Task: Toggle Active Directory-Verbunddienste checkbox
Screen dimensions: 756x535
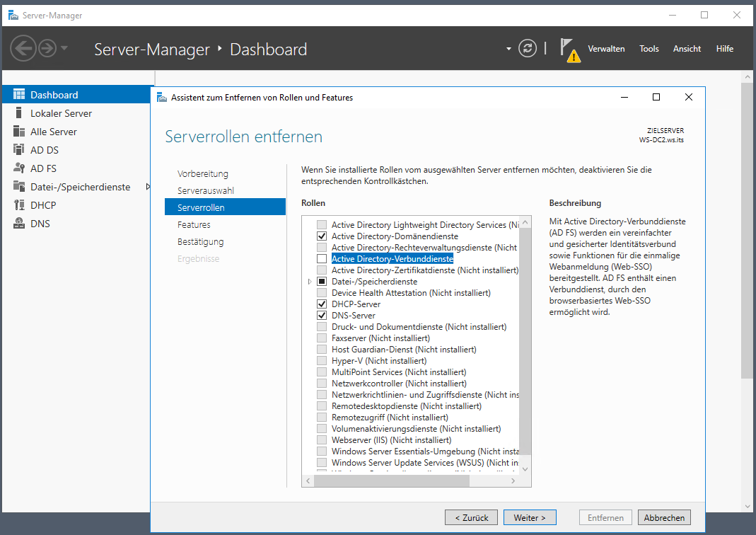Action: pos(322,259)
